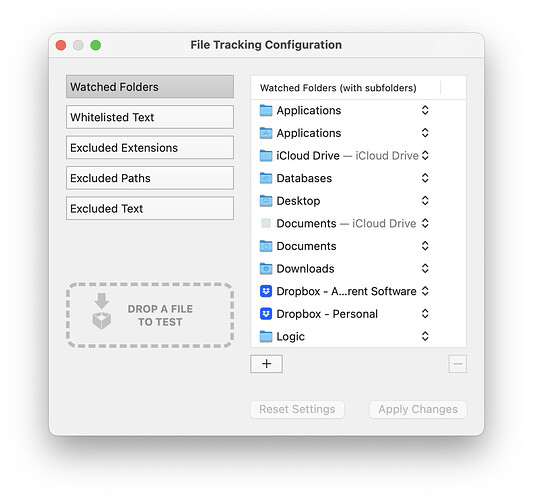Switch to the Excluded Text section

point(150,208)
